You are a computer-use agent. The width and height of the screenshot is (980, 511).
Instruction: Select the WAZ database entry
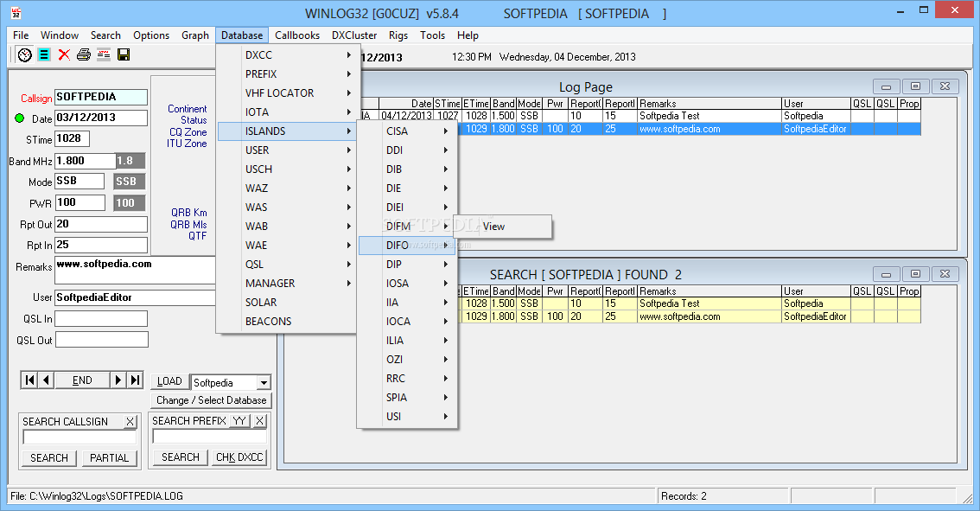pyautogui.click(x=288, y=188)
